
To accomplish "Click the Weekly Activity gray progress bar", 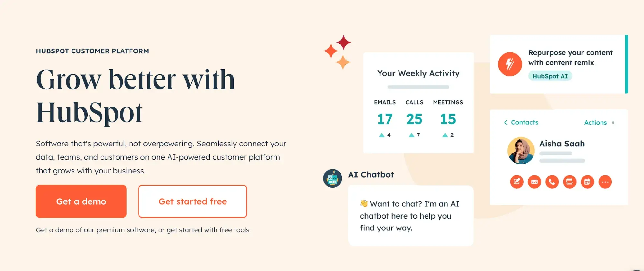I will [418, 87].
